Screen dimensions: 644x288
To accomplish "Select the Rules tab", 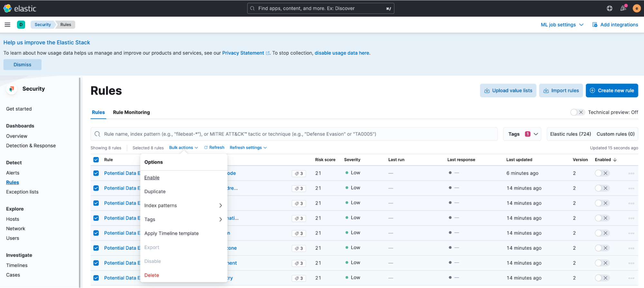I will pos(98,112).
